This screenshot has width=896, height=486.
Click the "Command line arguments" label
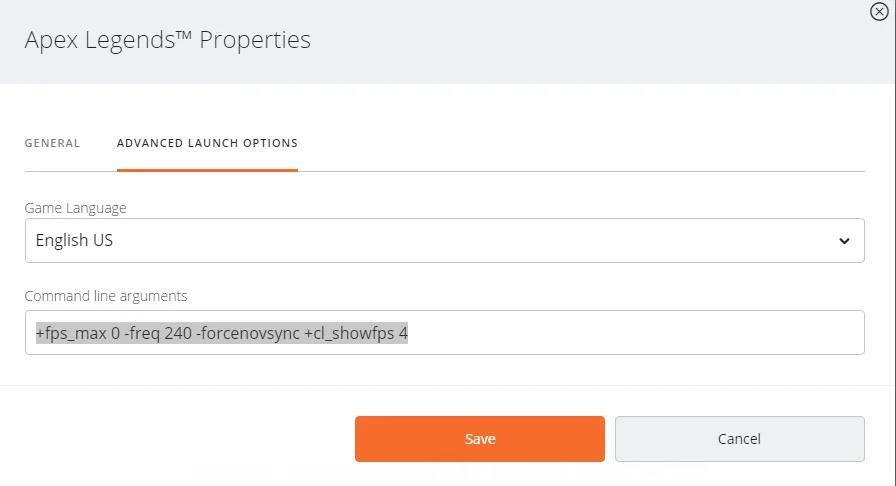click(x=105, y=296)
